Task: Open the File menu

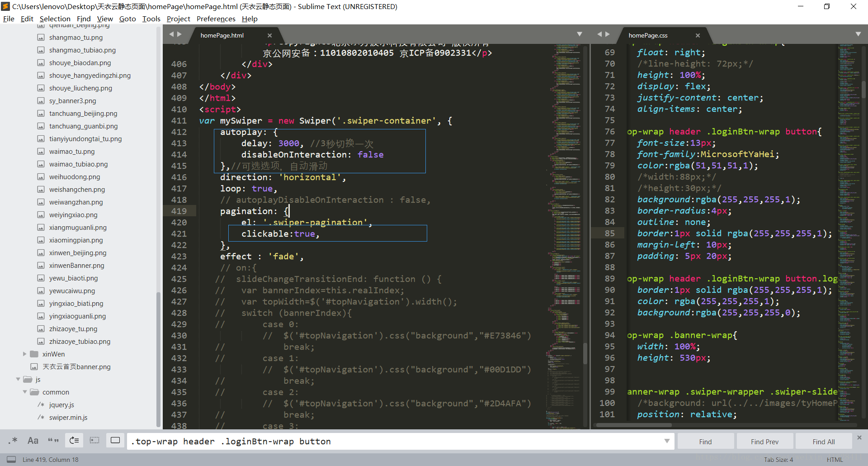Action: 9,19
